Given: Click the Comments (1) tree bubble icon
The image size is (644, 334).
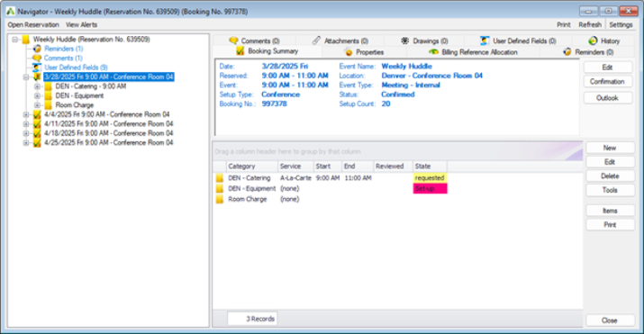Looking at the screenshot, I should pos(37,58).
